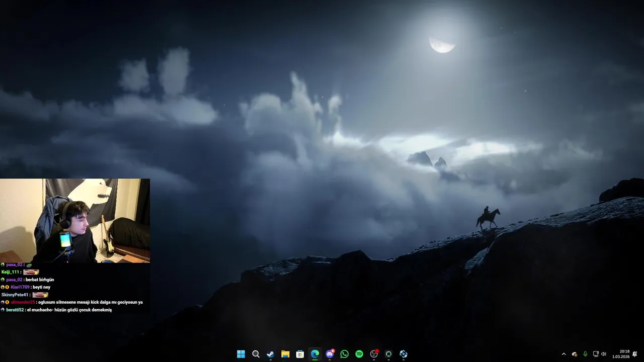Show hidden system tray icons
This screenshot has width=644, height=362.
[x=563, y=354]
